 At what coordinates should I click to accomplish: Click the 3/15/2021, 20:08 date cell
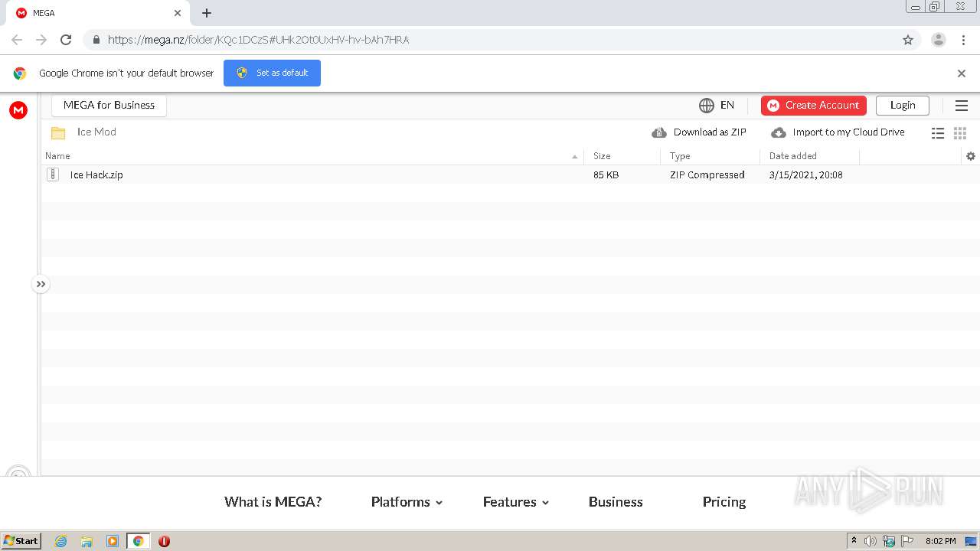click(x=806, y=175)
